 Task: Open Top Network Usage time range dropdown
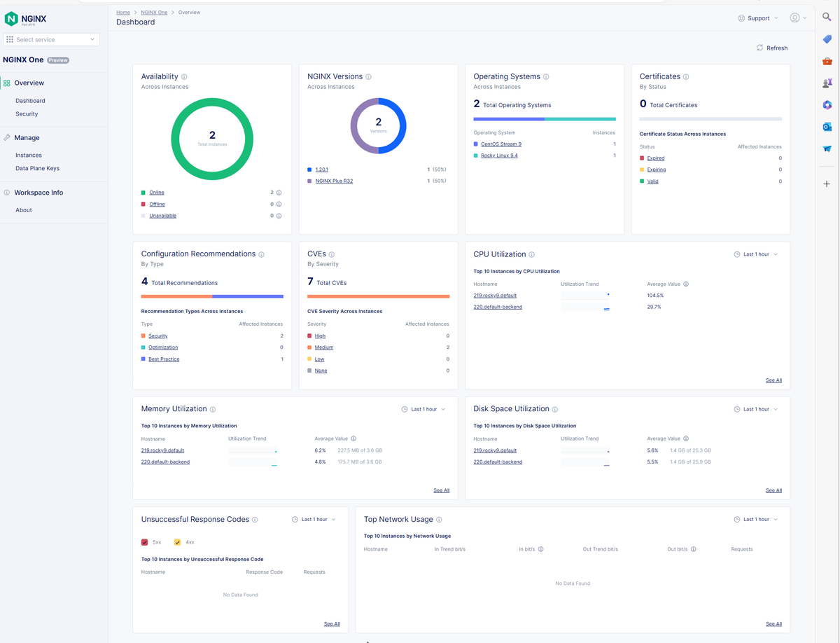point(756,520)
